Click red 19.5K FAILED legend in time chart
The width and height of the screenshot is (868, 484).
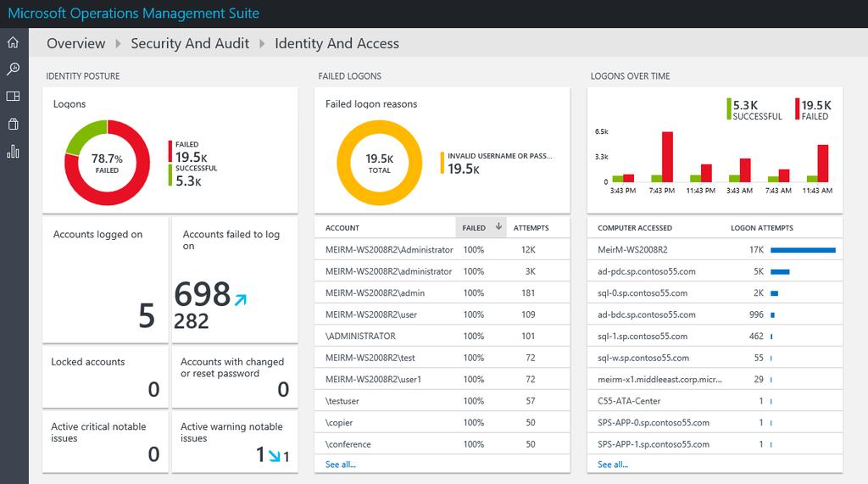coord(814,109)
